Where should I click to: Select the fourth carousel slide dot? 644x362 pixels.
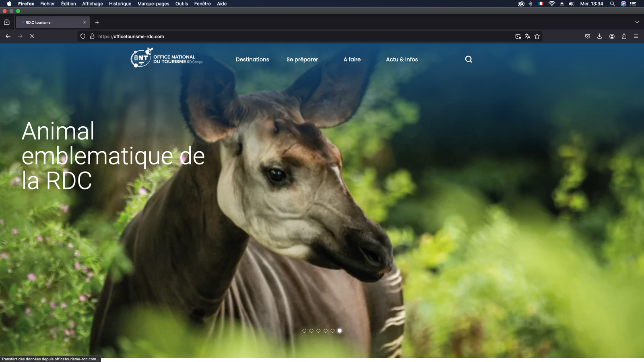[x=326, y=331]
